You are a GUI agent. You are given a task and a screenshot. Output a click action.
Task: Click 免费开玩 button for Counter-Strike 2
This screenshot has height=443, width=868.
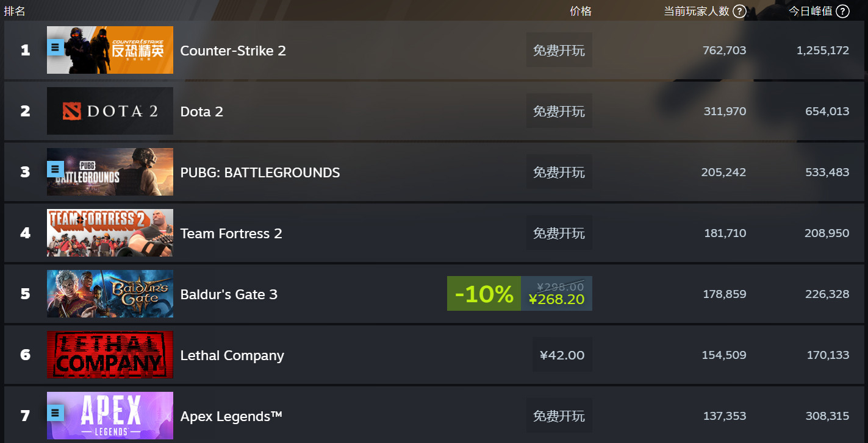(559, 50)
